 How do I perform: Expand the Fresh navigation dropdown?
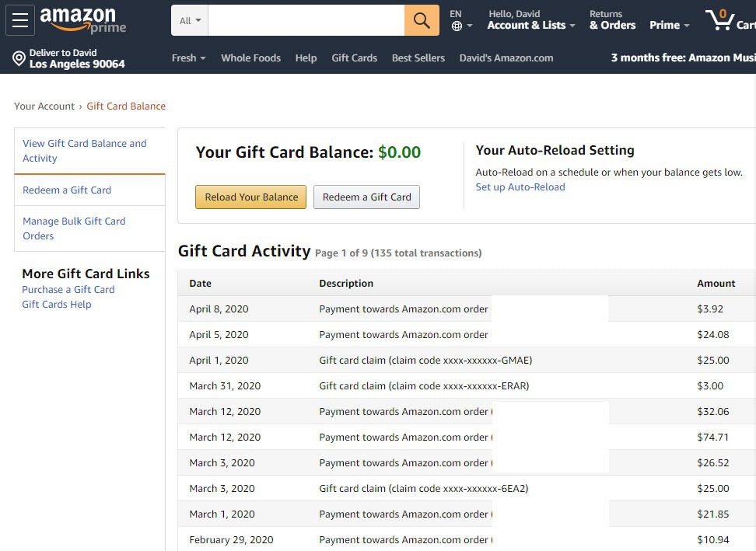coord(188,58)
